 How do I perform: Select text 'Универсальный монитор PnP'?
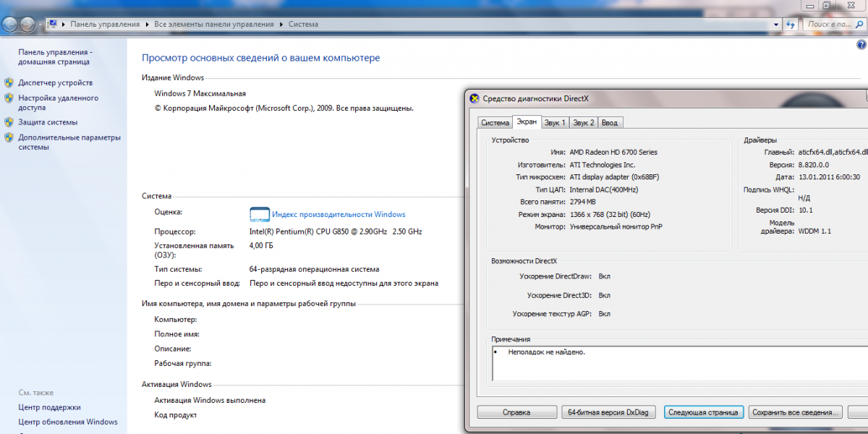(616, 227)
